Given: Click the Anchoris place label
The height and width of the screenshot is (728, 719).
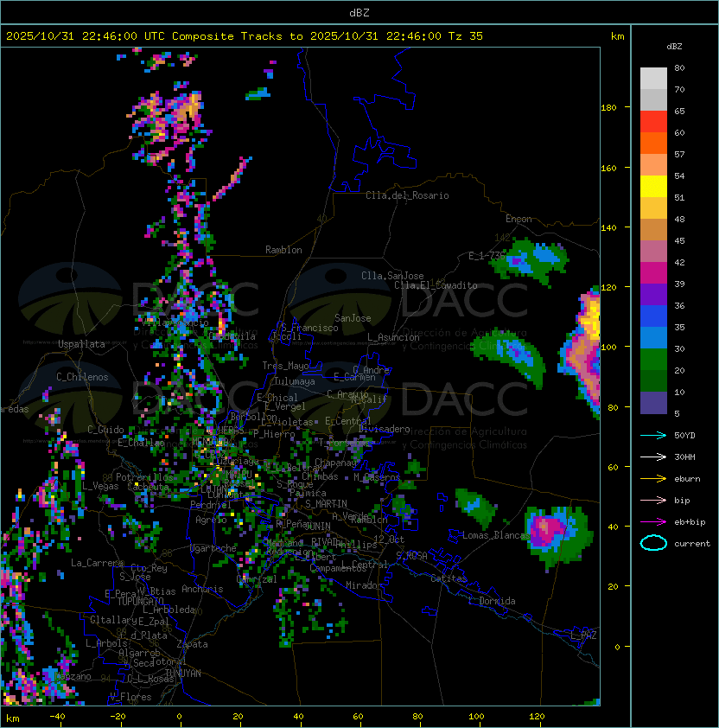Looking at the screenshot, I should click(202, 589).
